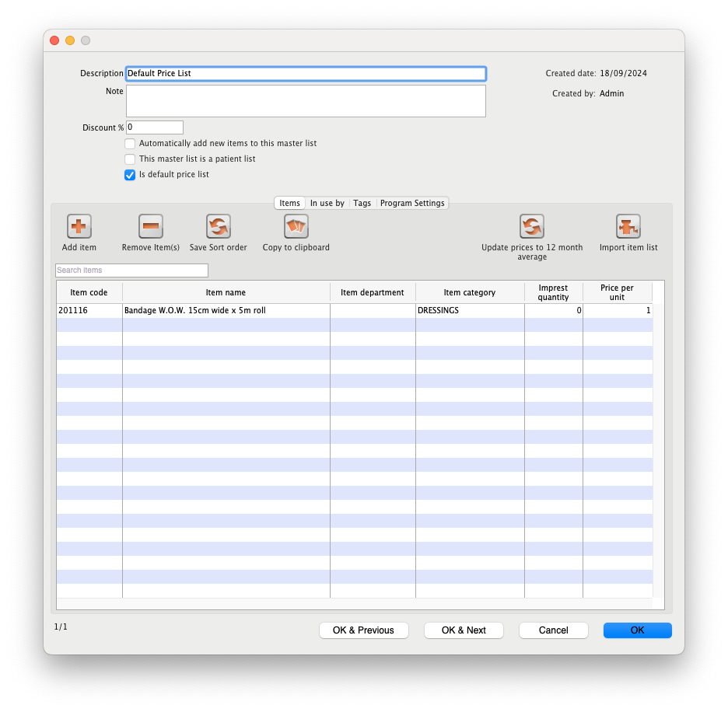Cancel the price list dialog
Image resolution: width=728 pixels, height=712 pixels.
554,630
